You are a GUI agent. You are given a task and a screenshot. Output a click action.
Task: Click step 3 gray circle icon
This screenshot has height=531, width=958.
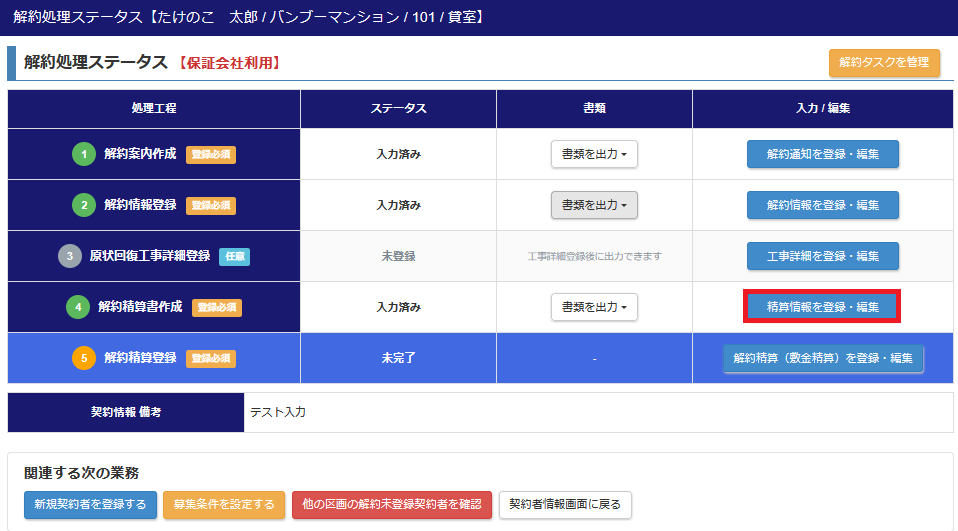point(70,256)
